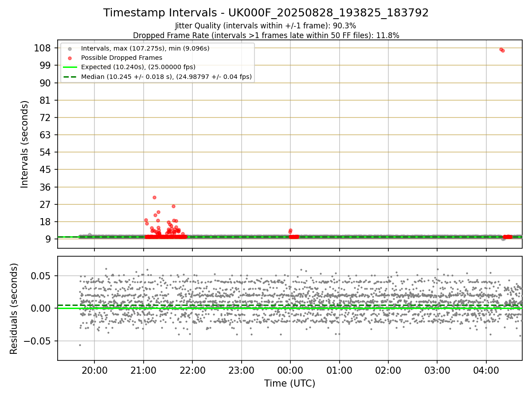Click the '9' y-axis tick label
The height and width of the screenshot is (399, 532).
point(48,239)
